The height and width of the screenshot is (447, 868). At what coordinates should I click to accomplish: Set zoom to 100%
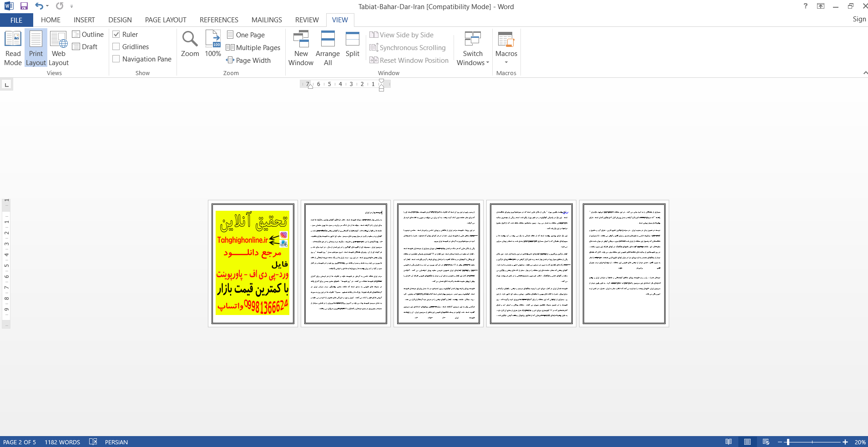(213, 44)
